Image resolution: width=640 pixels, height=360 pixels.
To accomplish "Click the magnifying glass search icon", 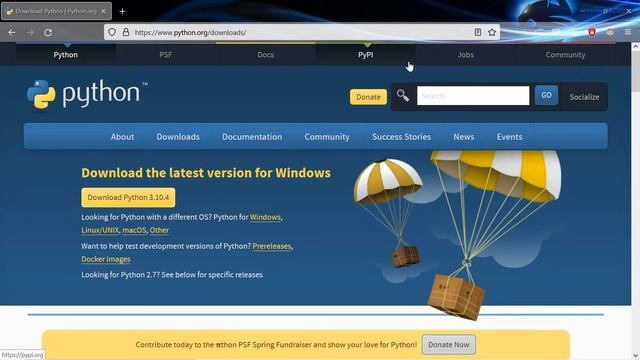I will pos(403,96).
